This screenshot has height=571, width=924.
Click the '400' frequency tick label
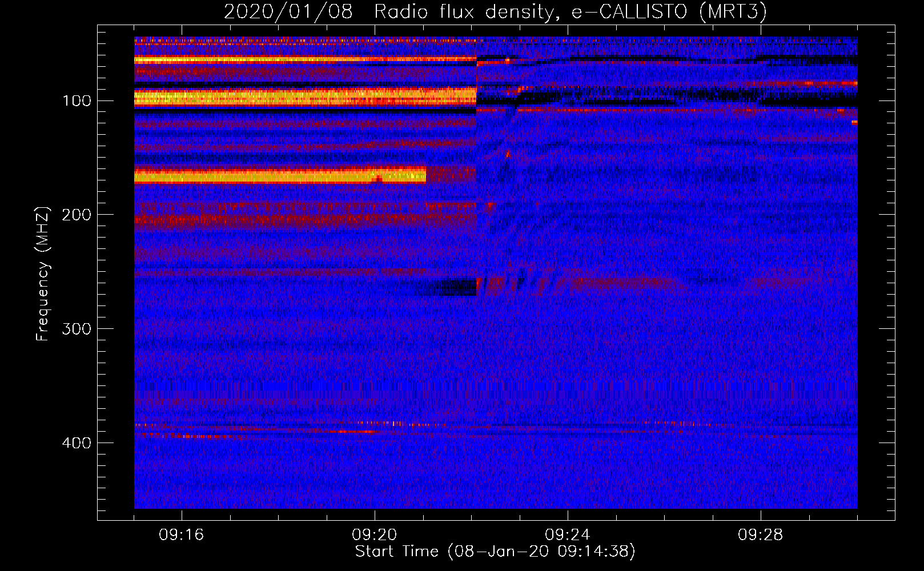click(77, 443)
